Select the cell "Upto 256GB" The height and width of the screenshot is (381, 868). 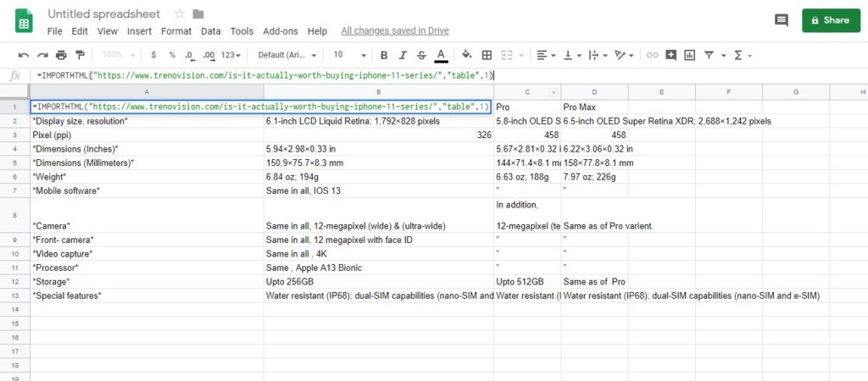[x=379, y=281]
